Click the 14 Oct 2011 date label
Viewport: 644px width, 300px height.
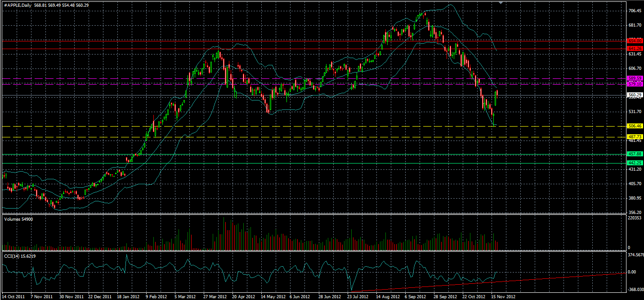point(13,297)
